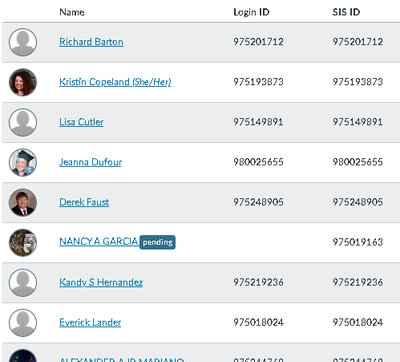The image size is (400, 362).
Task: Open Jeanna Dufour's graduation cap avatar
Action: point(23,162)
